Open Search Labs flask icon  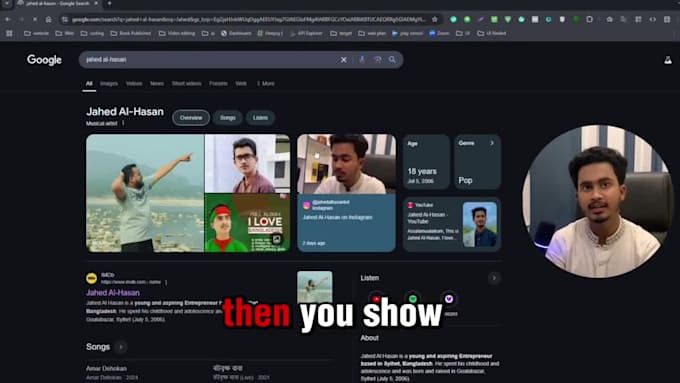point(668,60)
